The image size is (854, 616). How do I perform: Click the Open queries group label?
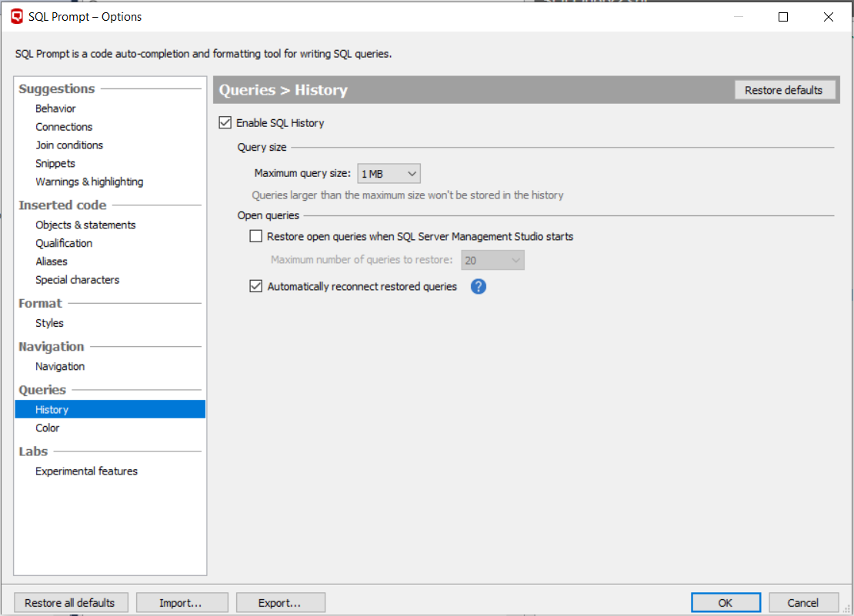[x=268, y=215]
